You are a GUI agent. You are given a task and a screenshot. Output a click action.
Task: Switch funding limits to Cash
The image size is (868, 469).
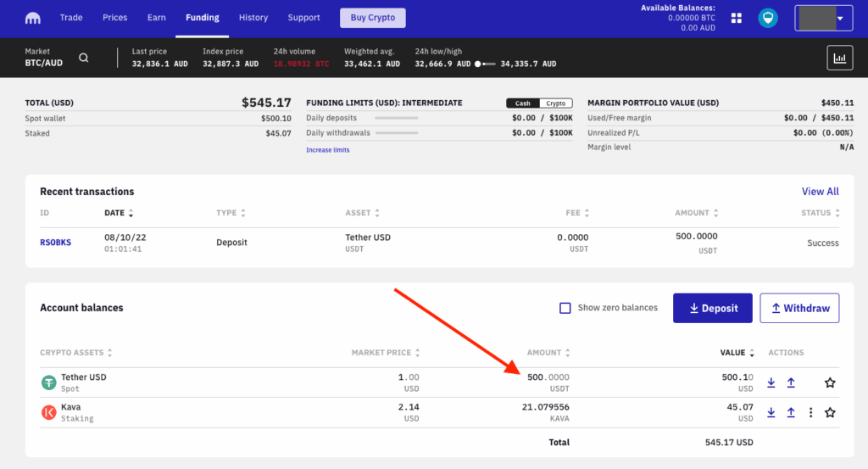click(x=522, y=103)
